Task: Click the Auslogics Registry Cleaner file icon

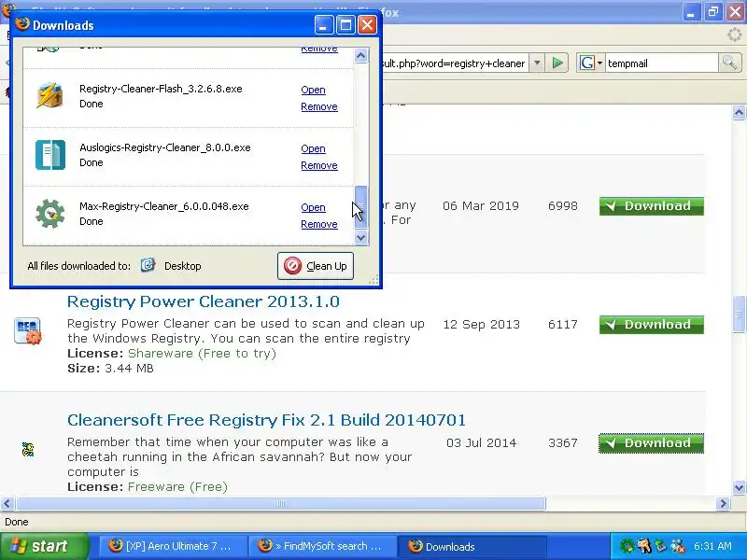Action: (x=50, y=155)
